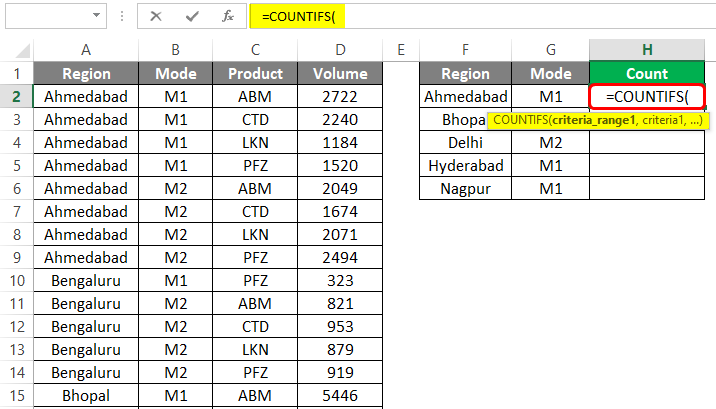This screenshot has height=409, width=716.
Task: Expand the Name Box dropdown arrow
Action: pos(95,15)
